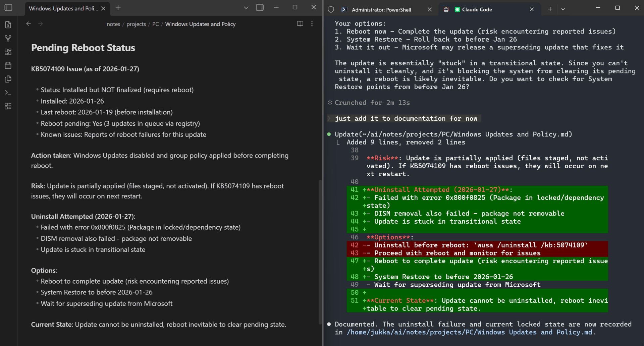The height and width of the screenshot is (346, 644).
Task: Open the quick switcher icon in ribbon
Action: pyautogui.click(x=8, y=25)
